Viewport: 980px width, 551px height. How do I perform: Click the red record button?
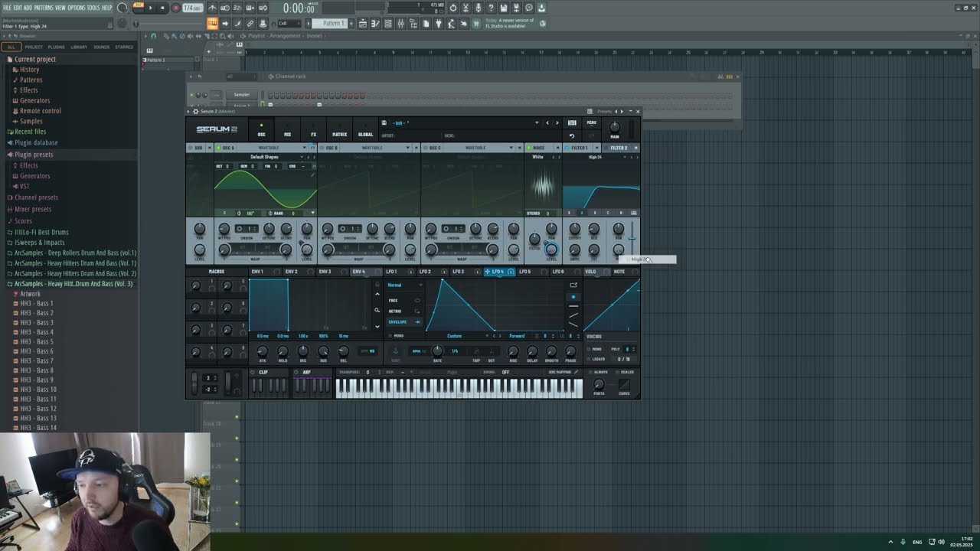pos(175,8)
